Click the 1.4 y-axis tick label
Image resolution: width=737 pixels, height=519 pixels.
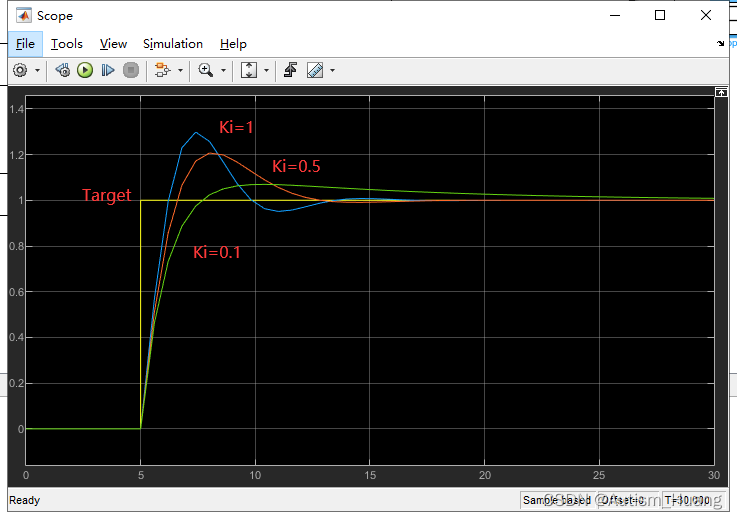click(x=16, y=110)
